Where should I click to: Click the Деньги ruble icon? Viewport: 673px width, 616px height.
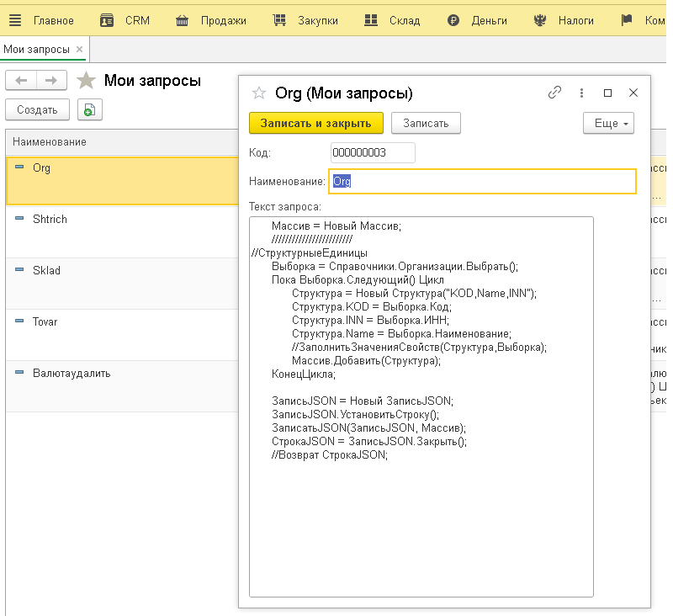click(x=453, y=20)
